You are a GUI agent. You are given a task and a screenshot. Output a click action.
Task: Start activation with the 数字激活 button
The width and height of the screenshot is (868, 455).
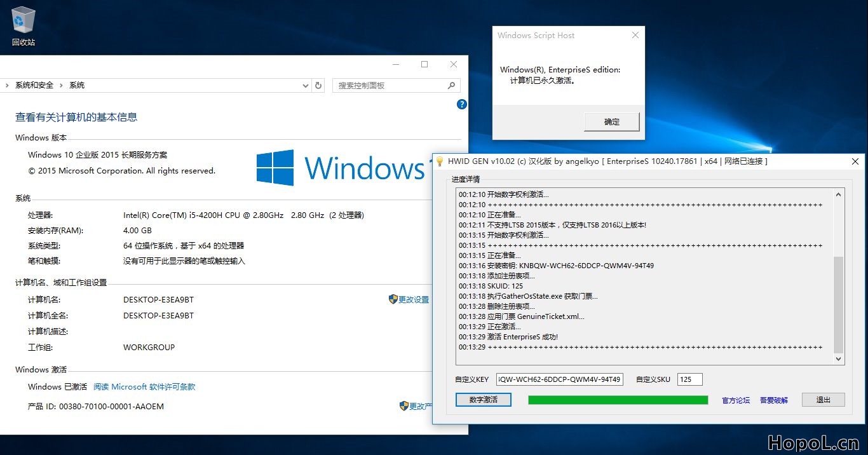(483, 400)
